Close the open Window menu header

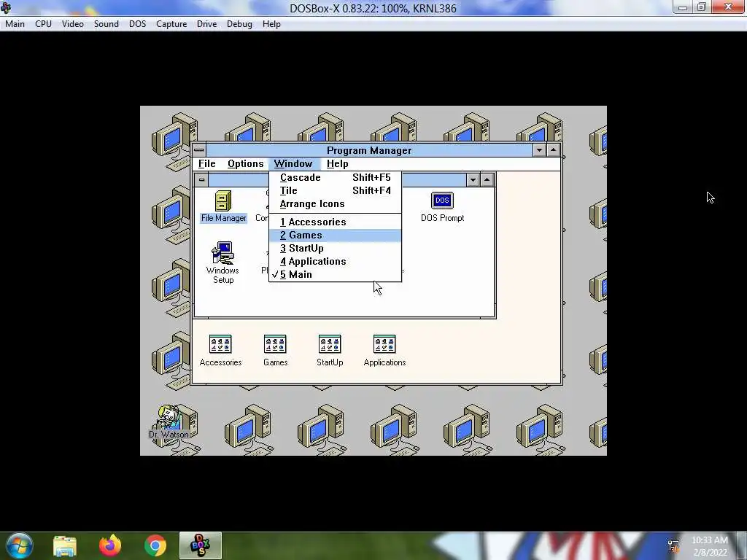(x=293, y=164)
